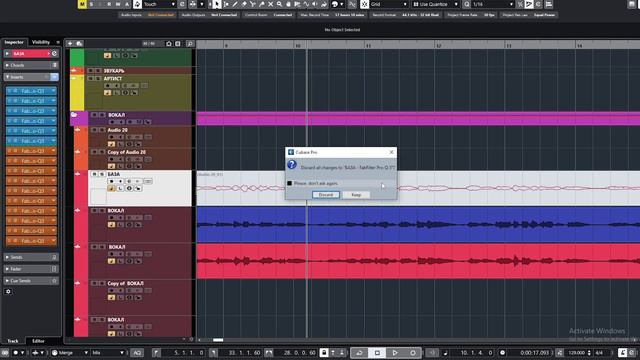Switch to the Visibility tab
Image resolution: width=640 pixels, height=360 pixels.
[41, 42]
